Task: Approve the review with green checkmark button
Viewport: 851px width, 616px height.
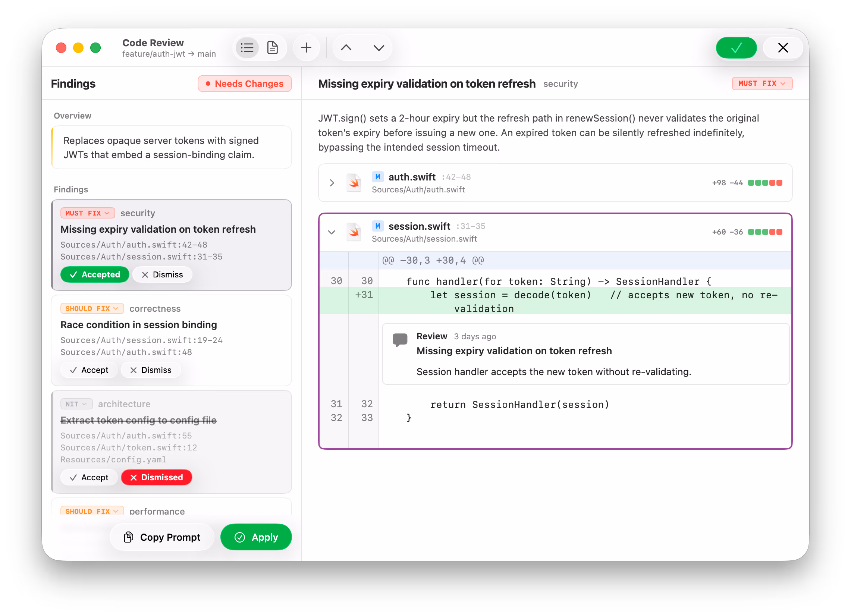Action: pos(736,48)
